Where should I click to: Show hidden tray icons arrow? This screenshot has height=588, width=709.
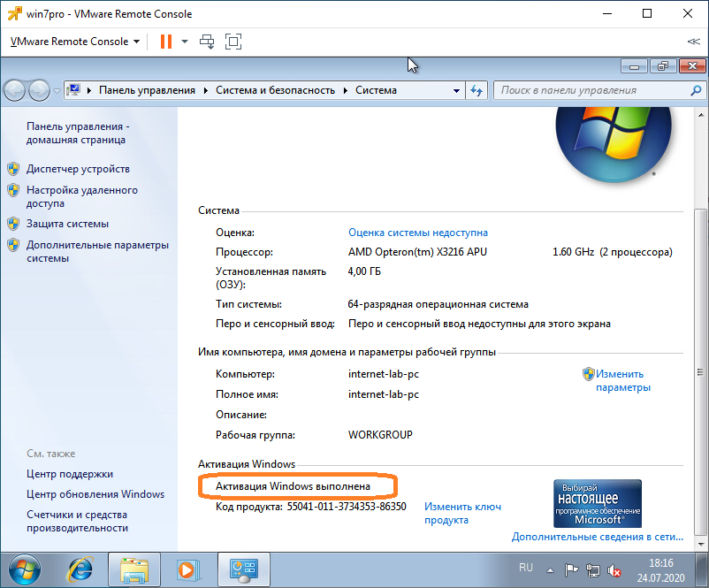[x=550, y=570]
